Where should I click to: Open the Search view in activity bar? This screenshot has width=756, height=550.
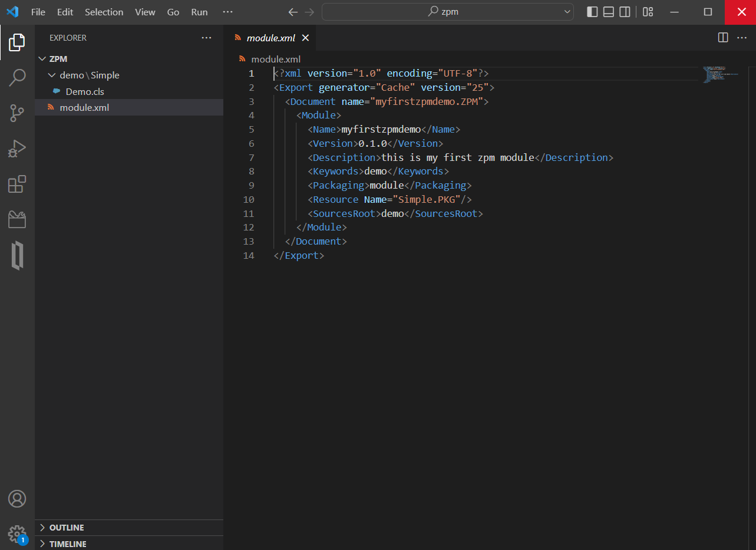pos(17,77)
